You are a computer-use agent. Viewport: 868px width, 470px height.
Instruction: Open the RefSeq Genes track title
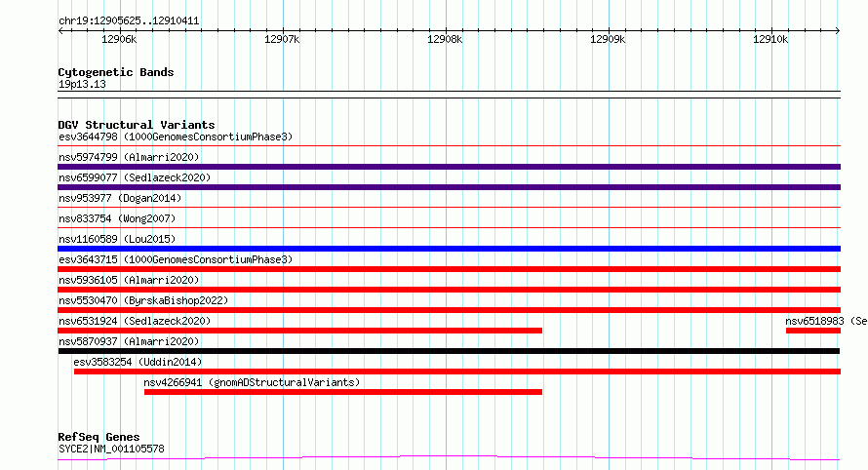pos(99,437)
